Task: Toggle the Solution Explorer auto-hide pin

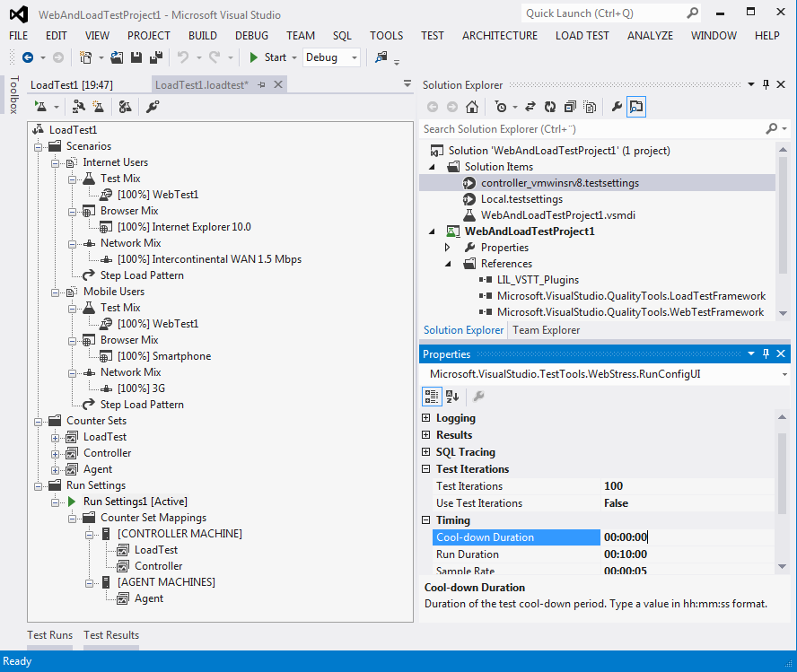Action: pos(766,84)
